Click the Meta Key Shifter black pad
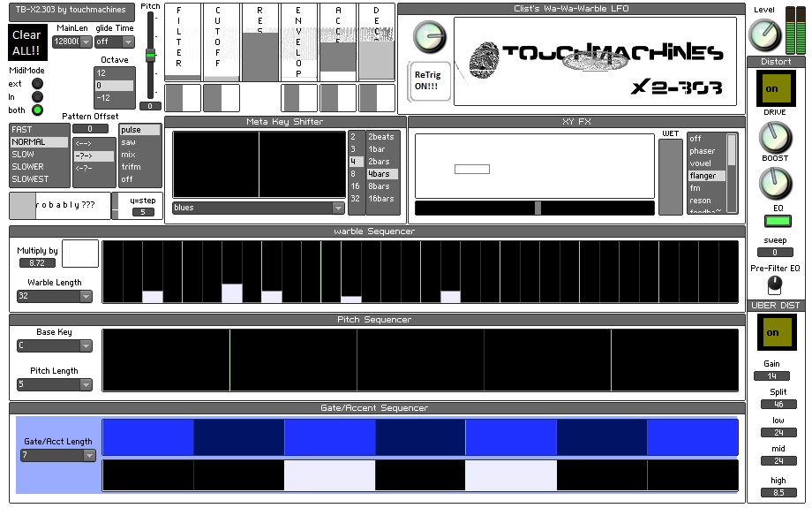Image resolution: width=812 pixels, height=508 pixels. click(259, 164)
